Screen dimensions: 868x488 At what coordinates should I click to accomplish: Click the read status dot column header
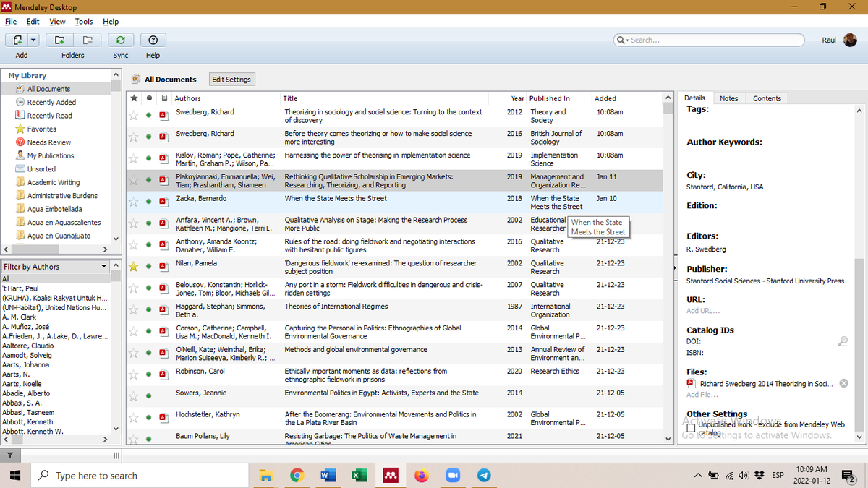(149, 98)
